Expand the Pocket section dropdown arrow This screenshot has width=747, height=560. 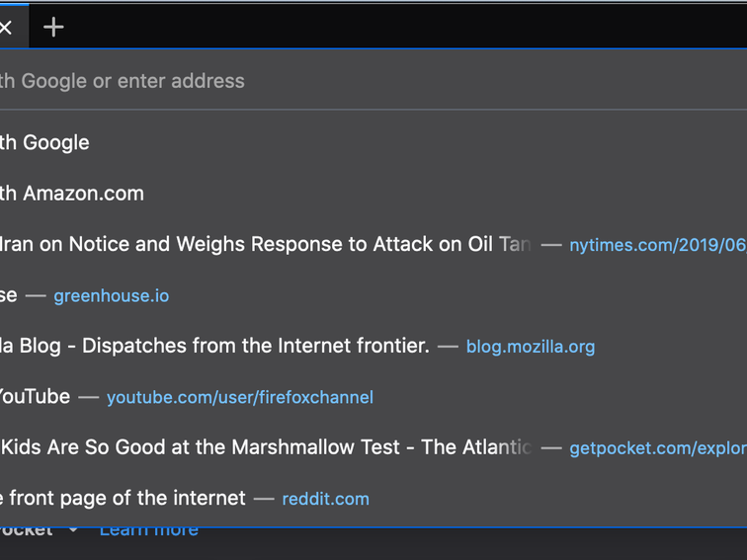(73, 530)
